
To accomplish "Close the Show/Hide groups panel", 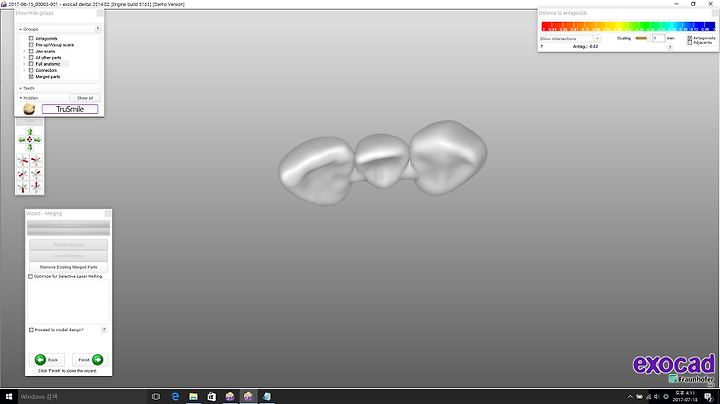I will [100, 13].
